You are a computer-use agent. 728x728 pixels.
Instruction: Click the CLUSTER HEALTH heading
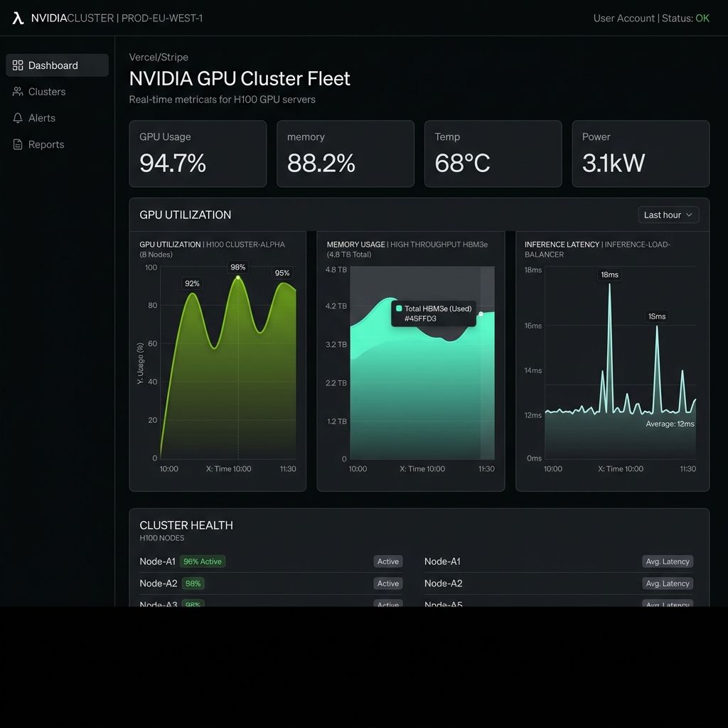(x=186, y=525)
